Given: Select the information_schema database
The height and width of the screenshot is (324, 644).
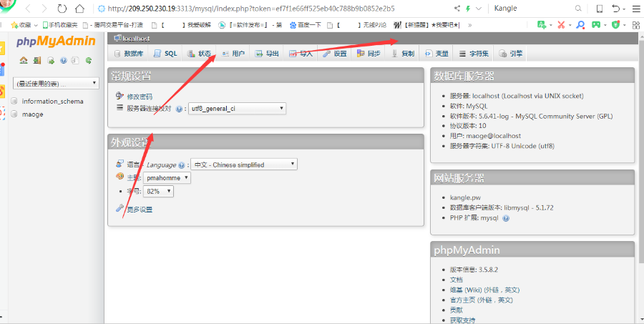Looking at the screenshot, I should point(52,101).
